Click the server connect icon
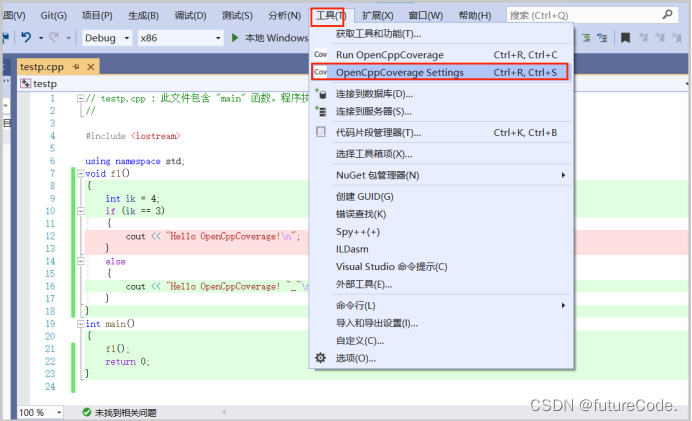Screen dimensions: 692x421 pyautogui.click(x=321, y=111)
